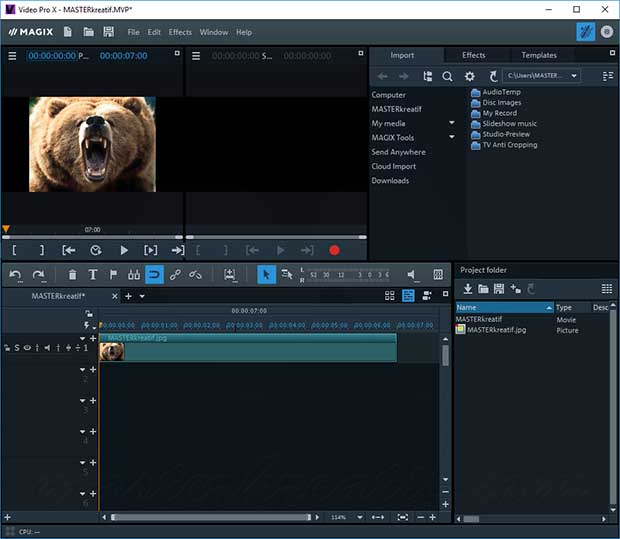
Task: Switch to scene overview mode
Action: click(389, 295)
